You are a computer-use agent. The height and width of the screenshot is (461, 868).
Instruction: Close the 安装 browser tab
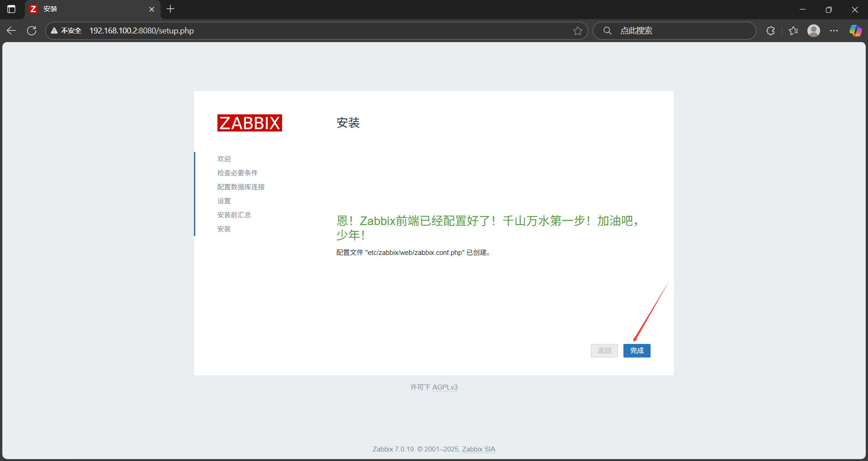[151, 9]
